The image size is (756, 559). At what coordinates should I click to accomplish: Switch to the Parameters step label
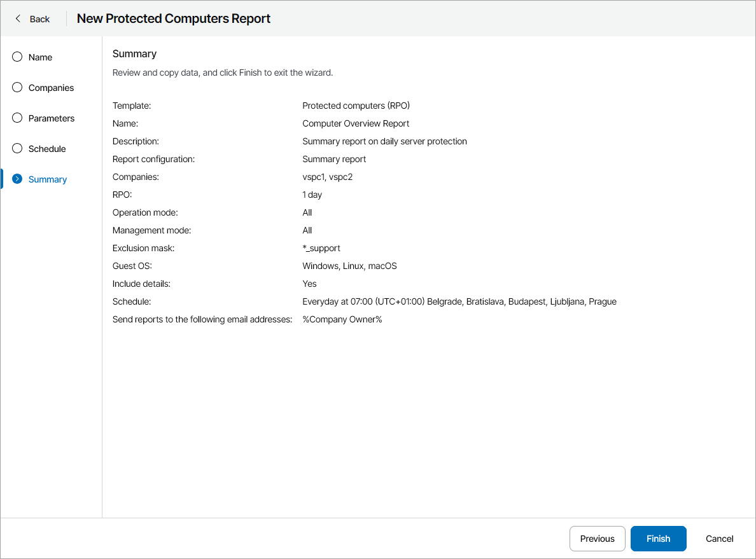click(x=52, y=118)
